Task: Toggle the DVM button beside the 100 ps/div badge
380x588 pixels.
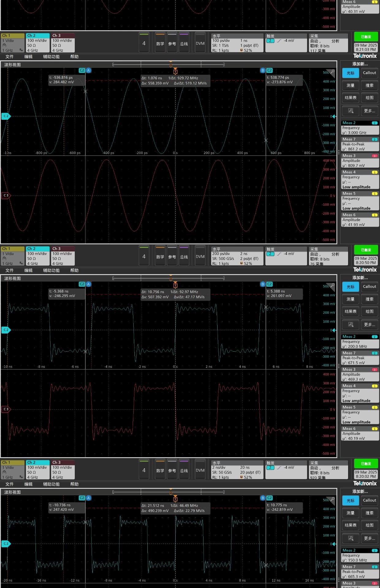Action: pyautogui.click(x=200, y=43)
